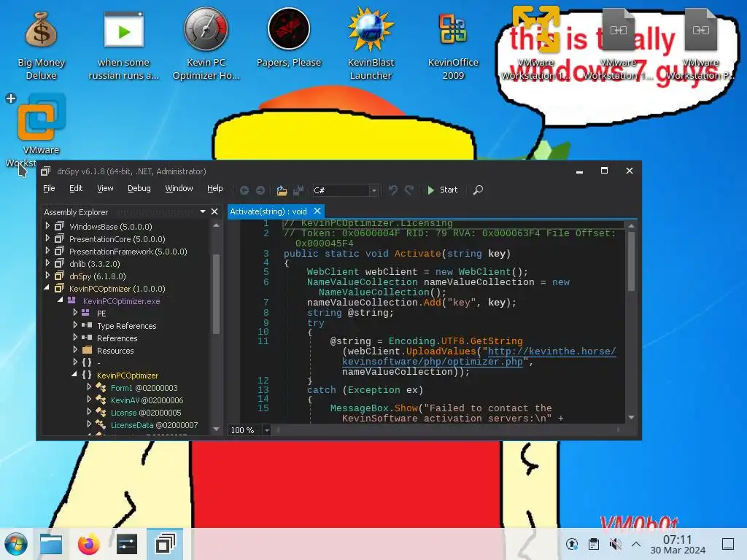Click the Form1 class icon
This screenshot has width=747, height=560.
[x=101, y=388]
